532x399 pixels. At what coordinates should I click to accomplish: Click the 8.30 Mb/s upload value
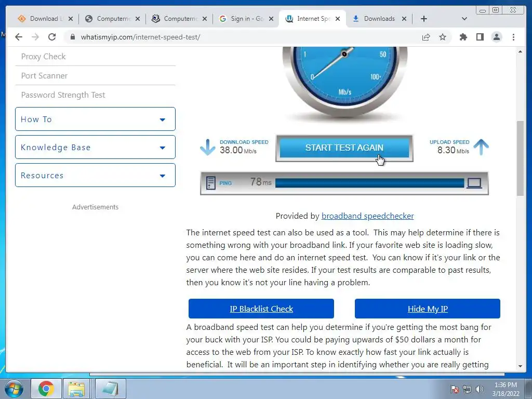[453, 150]
